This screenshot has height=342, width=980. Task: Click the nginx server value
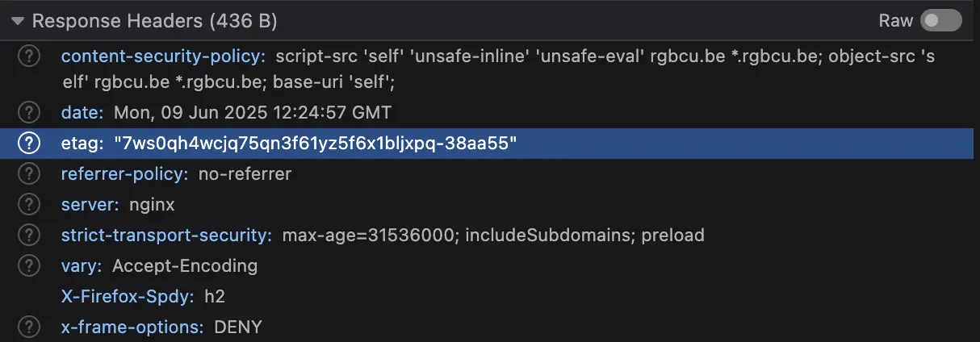click(152, 206)
